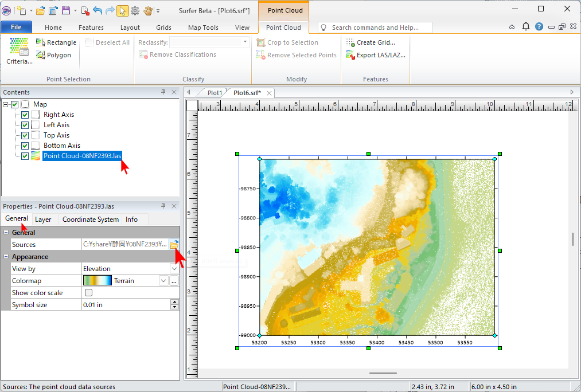Enable the Show color scale checkbox
The width and height of the screenshot is (581, 392).
tap(88, 293)
